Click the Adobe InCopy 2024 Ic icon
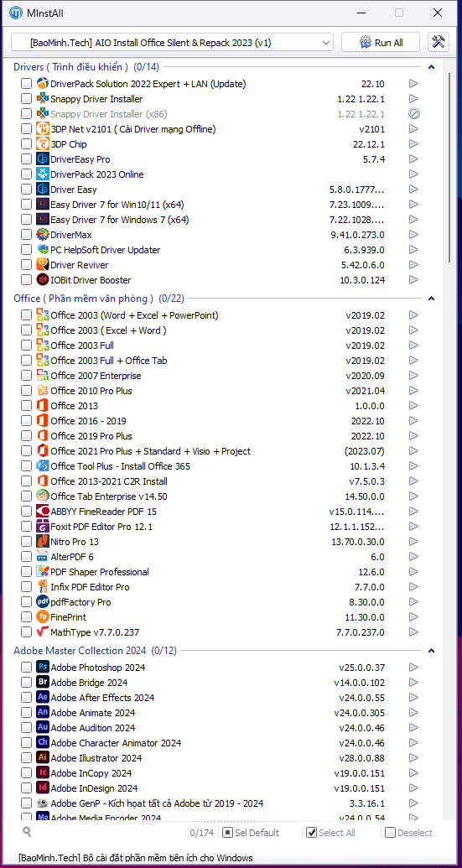 (x=43, y=772)
